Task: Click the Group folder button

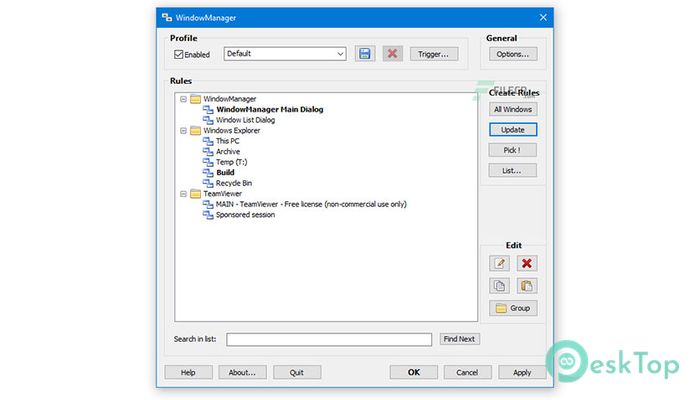Action: 513,308
